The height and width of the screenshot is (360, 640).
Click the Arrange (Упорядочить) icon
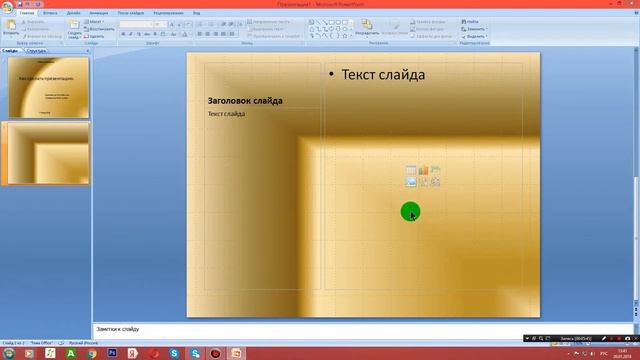click(x=367, y=24)
